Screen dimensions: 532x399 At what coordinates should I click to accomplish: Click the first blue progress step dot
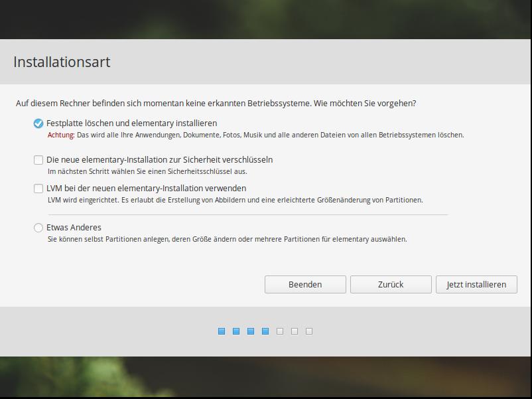[222, 331]
